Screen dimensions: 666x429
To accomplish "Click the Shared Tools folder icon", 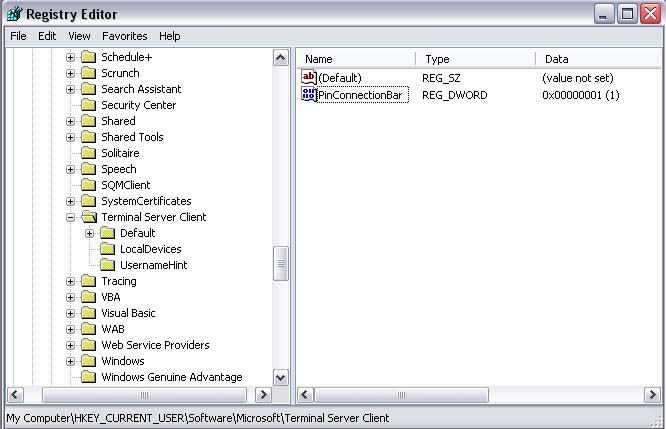I will (88, 137).
